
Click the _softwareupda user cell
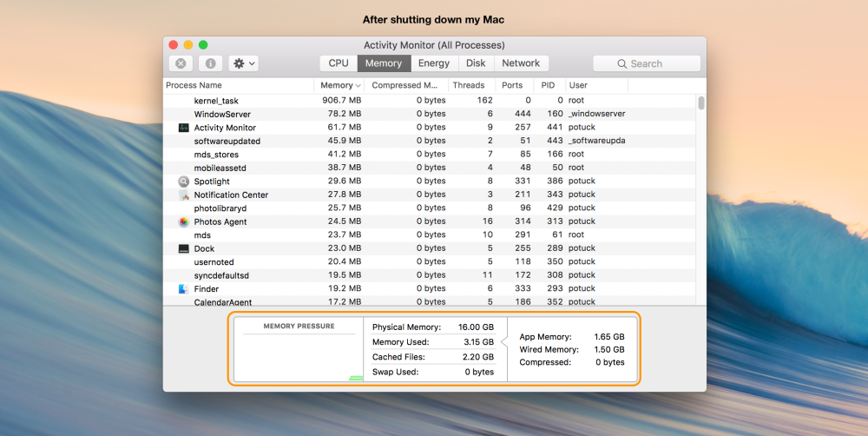(597, 141)
